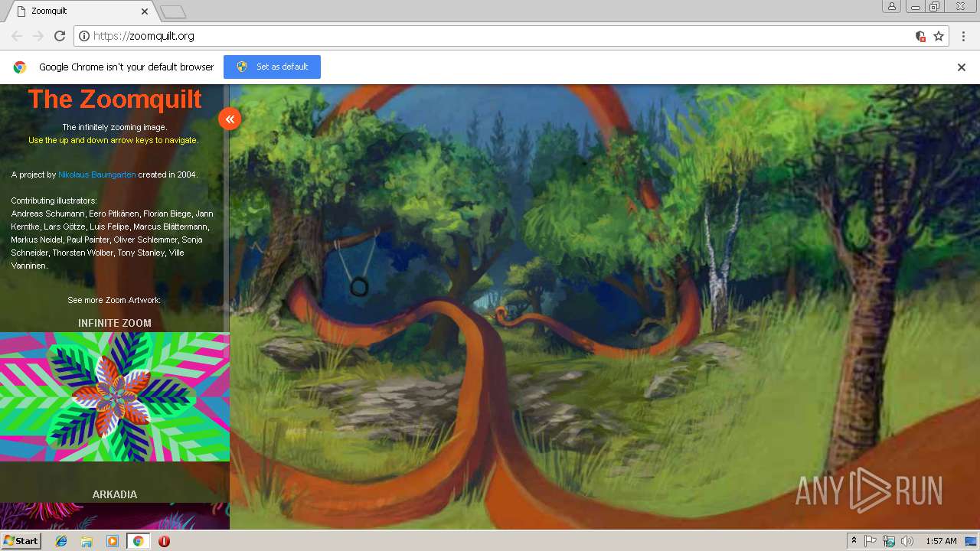Open the Windows Start menu
The width and height of the screenshot is (980, 551).
21,541
